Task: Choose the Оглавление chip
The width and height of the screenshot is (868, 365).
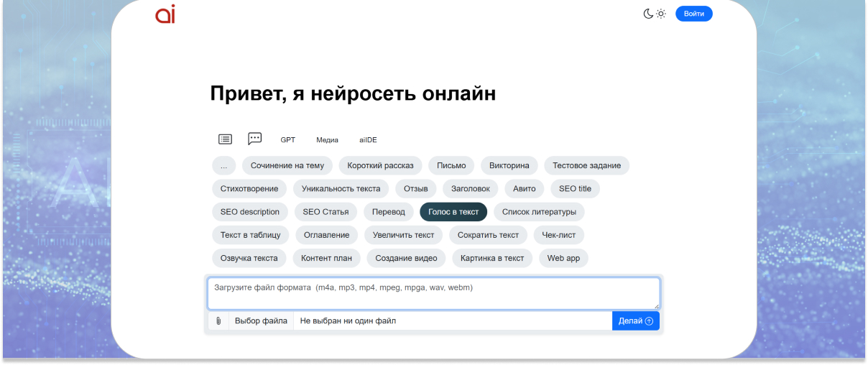Action: click(x=327, y=235)
